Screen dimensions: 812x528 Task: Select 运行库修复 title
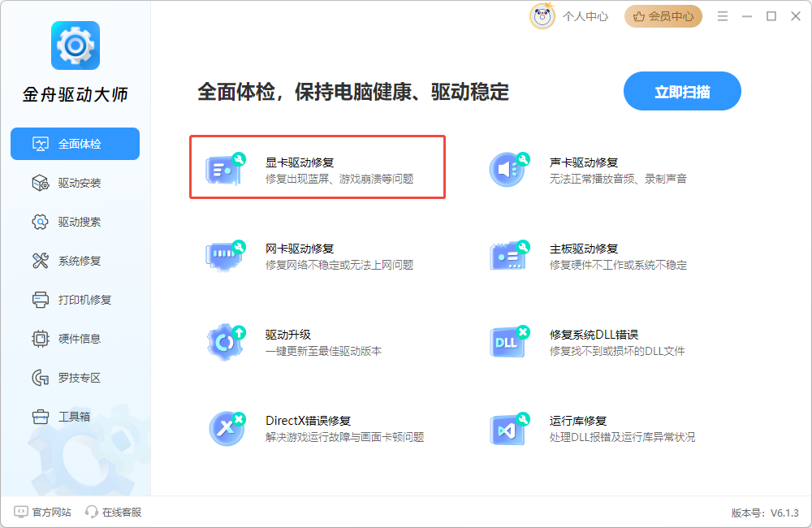click(578, 420)
